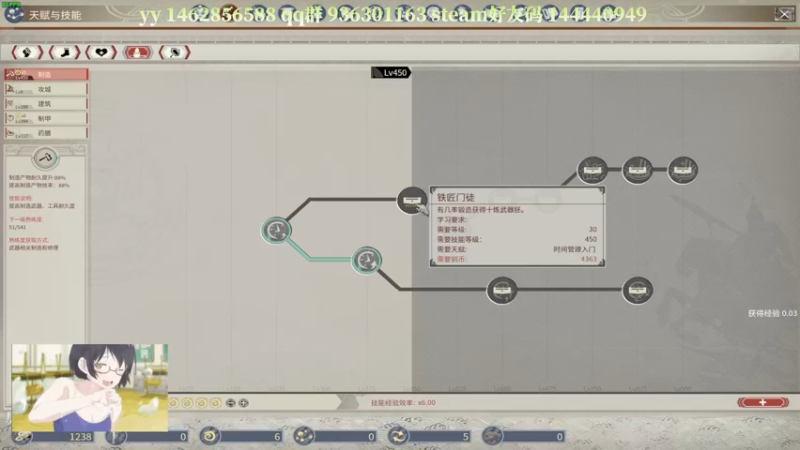The image size is (800, 450).
Task: Click the 天赋与技能 title icon
Action: [x=14, y=14]
